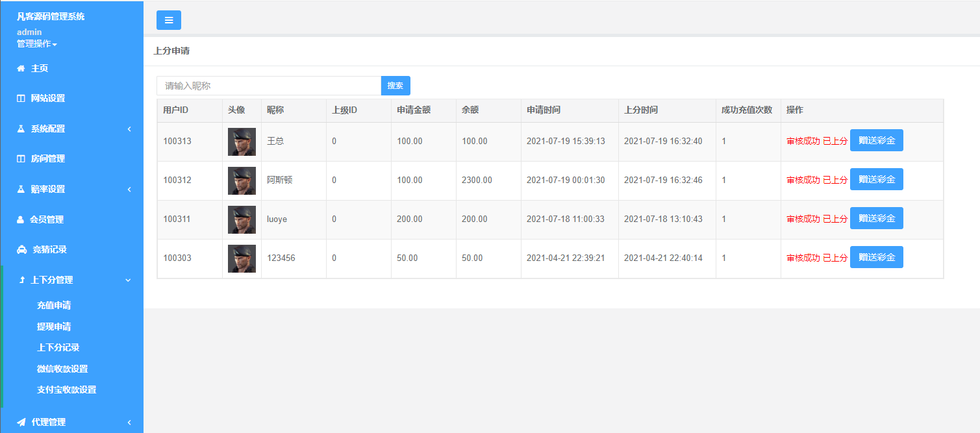Click the avatar thumbnail of user 阿斯顿
Image resolution: width=980 pixels, height=433 pixels.
click(x=242, y=180)
